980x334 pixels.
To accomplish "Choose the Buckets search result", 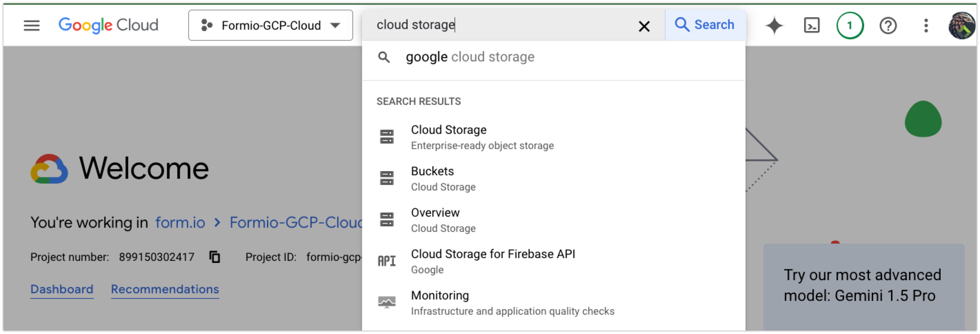I will 553,179.
